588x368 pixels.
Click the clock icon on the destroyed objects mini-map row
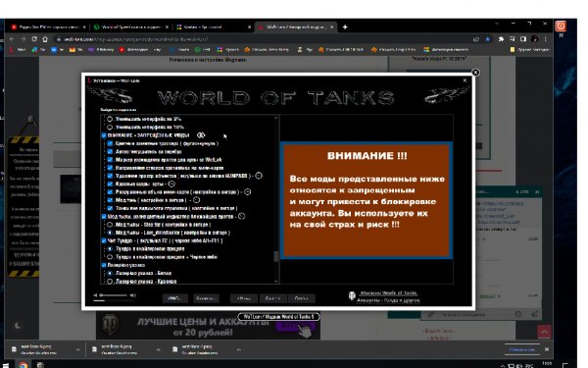pyautogui.click(x=248, y=192)
